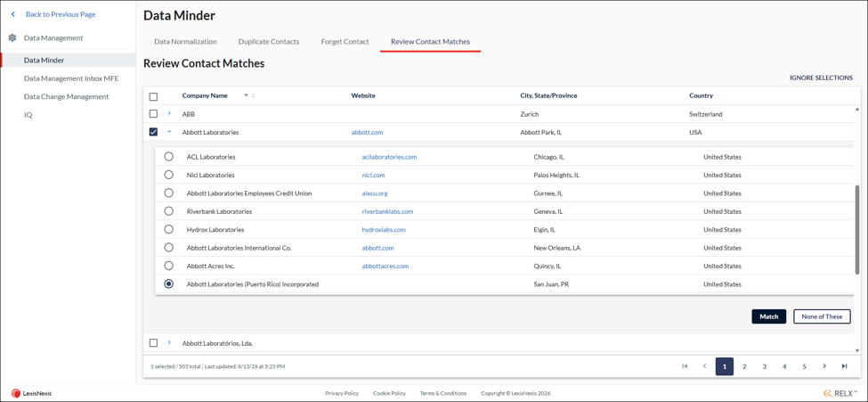Screen dimensions: 868x402
Task: Open the nicl.com website link
Action: [373, 176]
